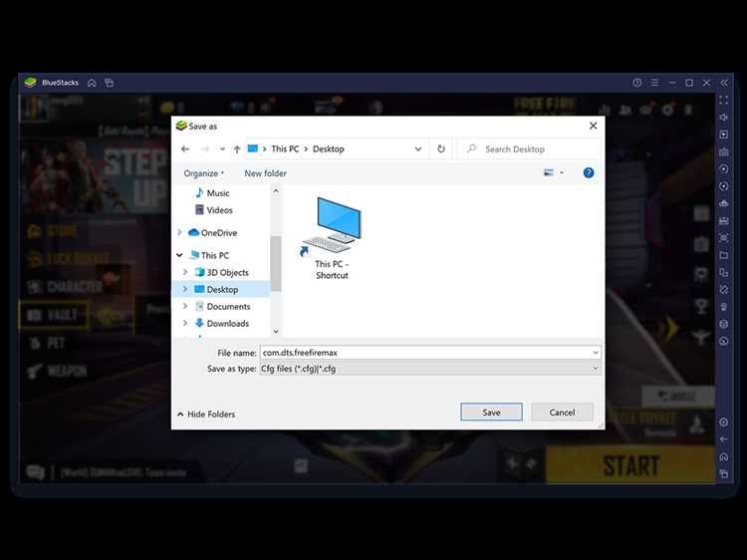
Task: Click the Android back arrow in the sidebar
Action: click(x=724, y=439)
